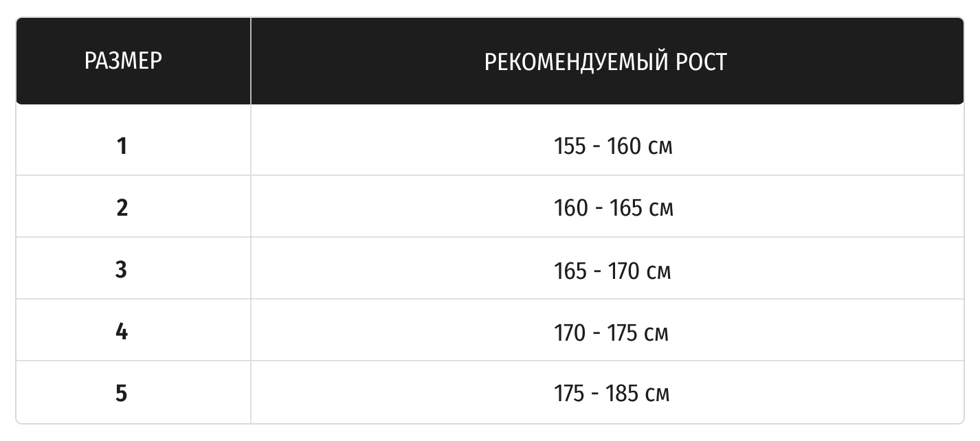Click the 170 - 175 см height cell
The width and height of the screenshot is (980, 441).
[x=611, y=332]
